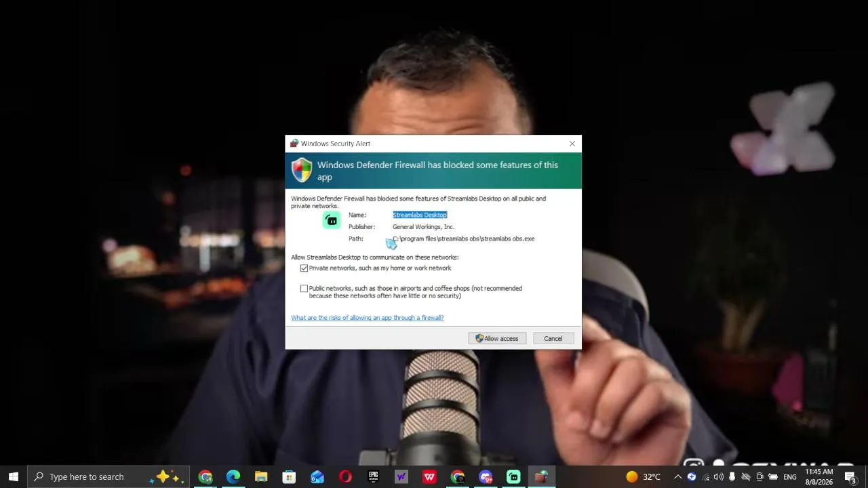This screenshot has width=868, height=488.
Task: Select the Windows Firewall alert taskbar icon
Action: (541, 476)
